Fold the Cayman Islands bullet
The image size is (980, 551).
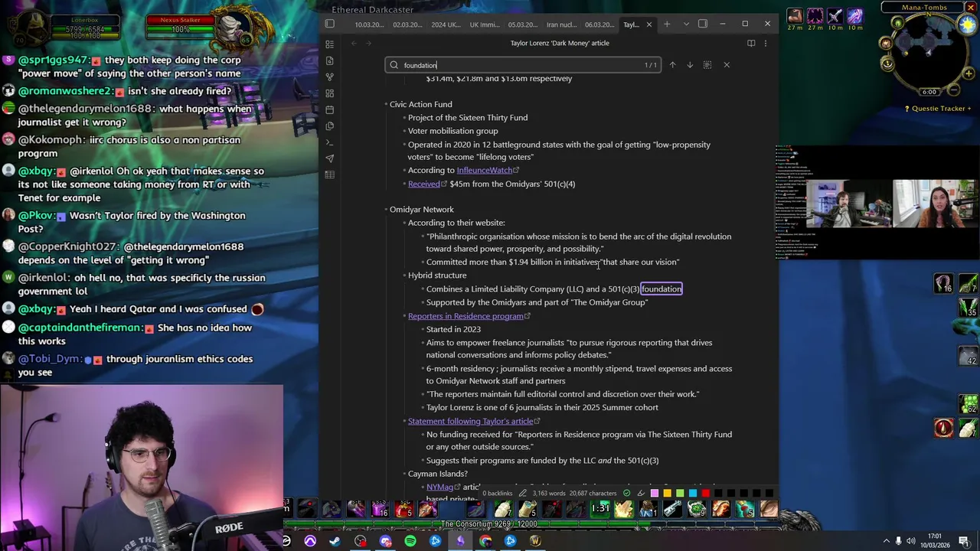tap(403, 474)
